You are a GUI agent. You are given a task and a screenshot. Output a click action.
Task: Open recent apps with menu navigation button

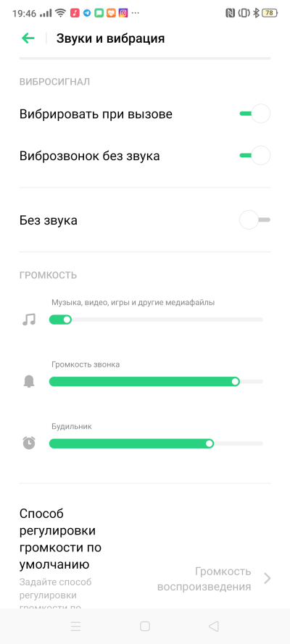[76, 626]
